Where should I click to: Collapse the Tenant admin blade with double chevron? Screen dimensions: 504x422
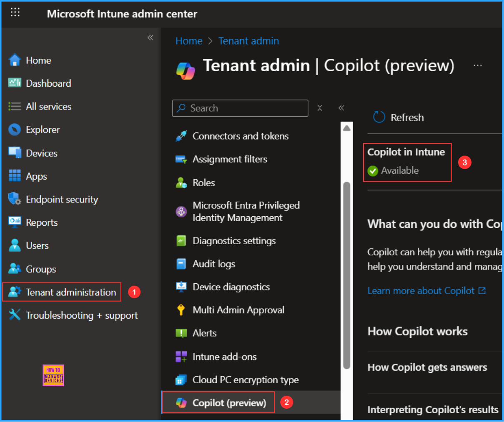click(341, 107)
